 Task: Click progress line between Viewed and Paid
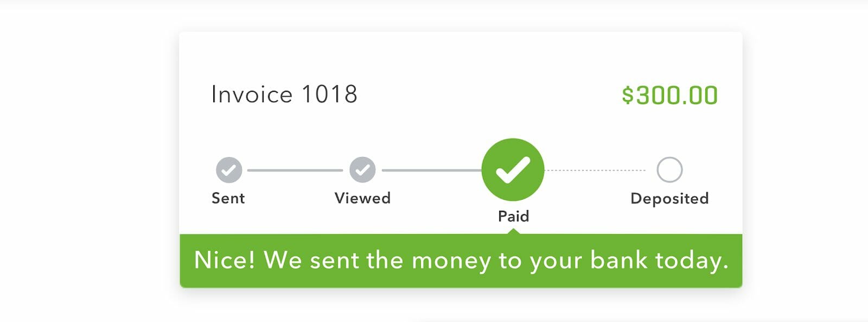point(432,171)
